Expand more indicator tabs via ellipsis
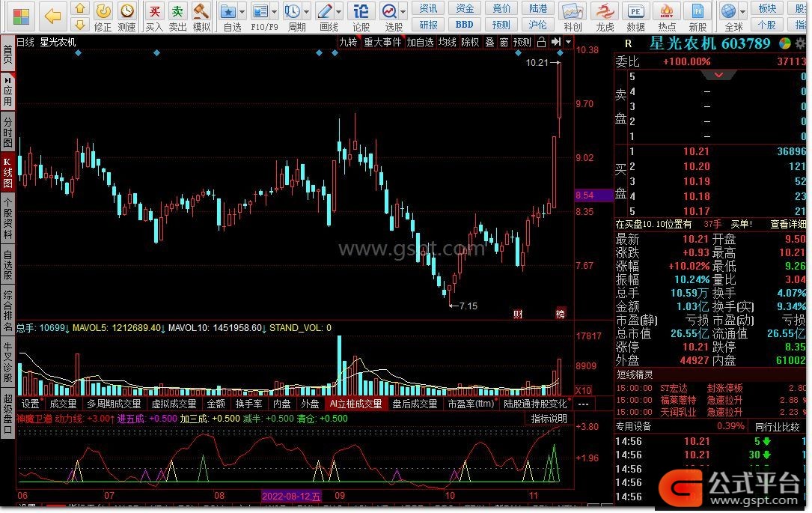The height and width of the screenshot is (513, 812). pyautogui.click(x=583, y=404)
